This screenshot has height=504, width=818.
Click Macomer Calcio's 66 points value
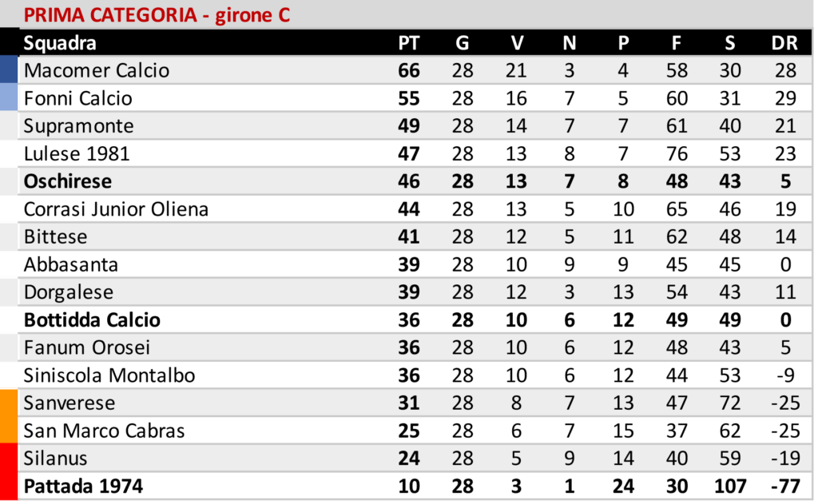pyautogui.click(x=408, y=70)
